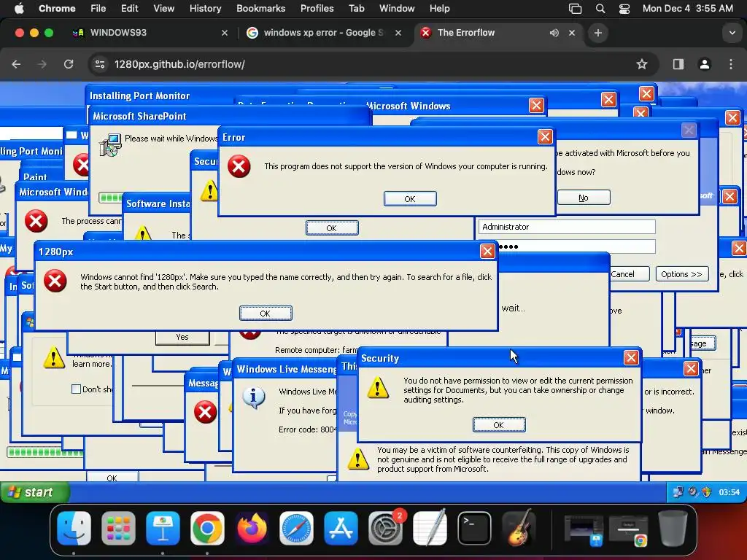Screen dimensions: 747x560
Task: Click the yellow warning icon in Security dialog
Action: pyautogui.click(x=378, y=387)
